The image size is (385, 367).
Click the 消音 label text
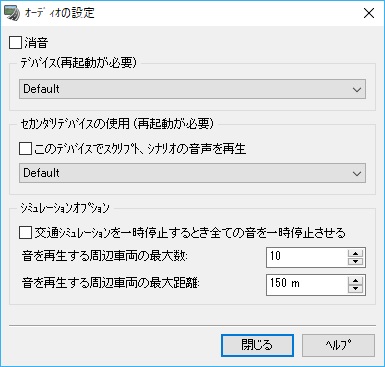36,43
